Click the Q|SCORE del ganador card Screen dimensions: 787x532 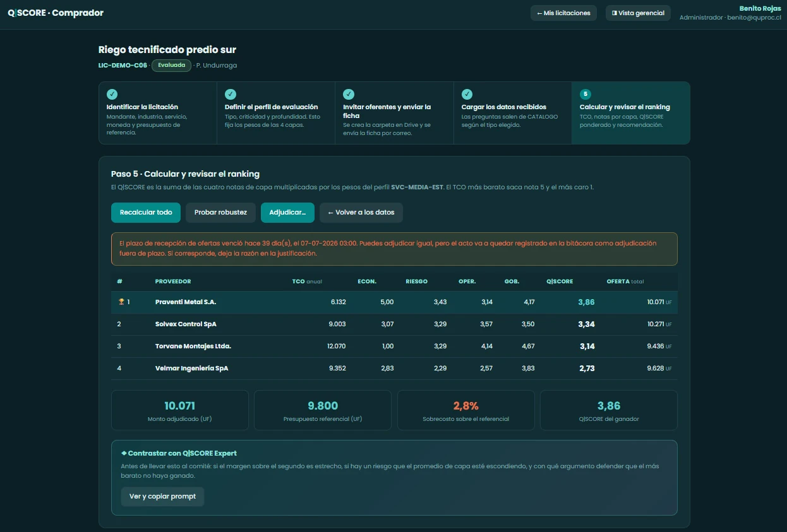(609, 410)
